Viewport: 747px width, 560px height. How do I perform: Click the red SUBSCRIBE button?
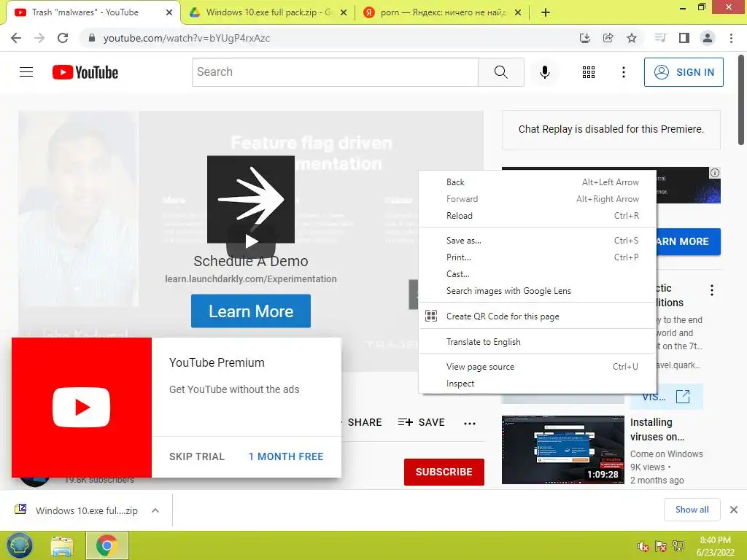point(444,472)
